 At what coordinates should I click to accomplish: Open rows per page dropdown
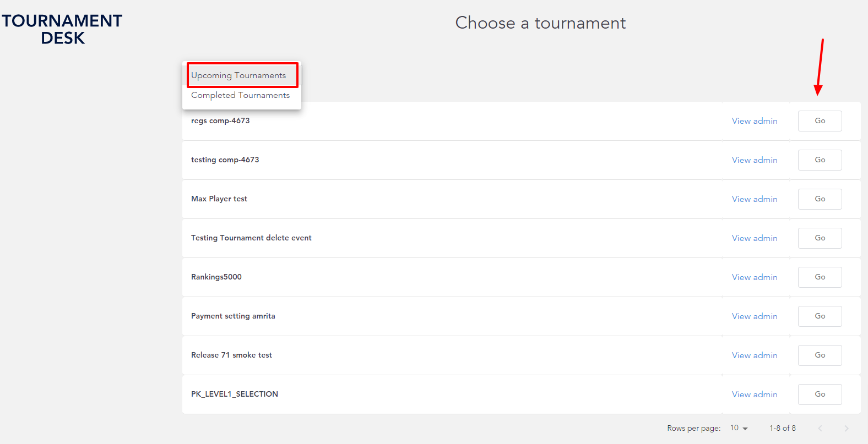[739, 428]
